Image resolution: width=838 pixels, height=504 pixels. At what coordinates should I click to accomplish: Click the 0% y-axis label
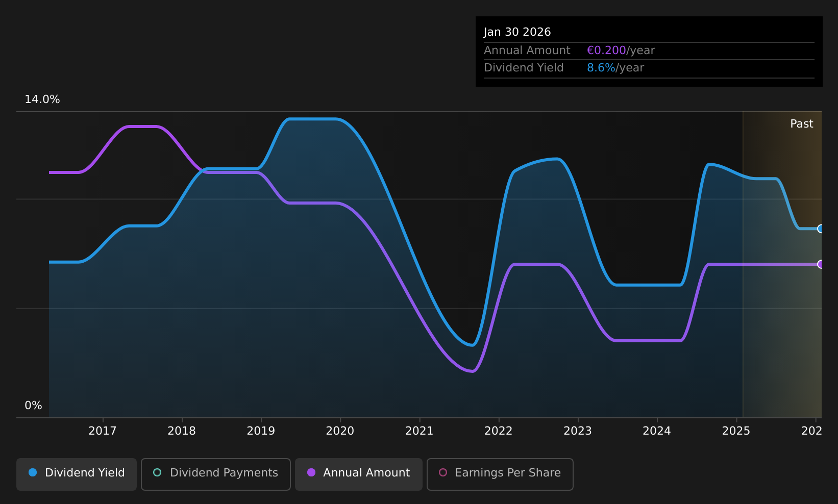point(34,406)
